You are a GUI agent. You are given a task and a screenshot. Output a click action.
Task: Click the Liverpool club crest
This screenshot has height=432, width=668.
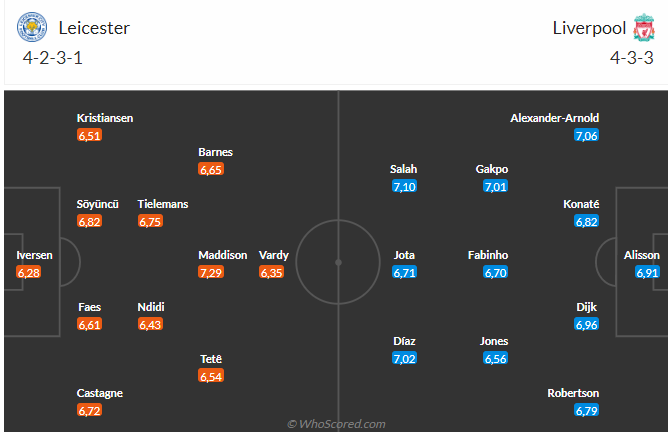click(x=644, y=27)
